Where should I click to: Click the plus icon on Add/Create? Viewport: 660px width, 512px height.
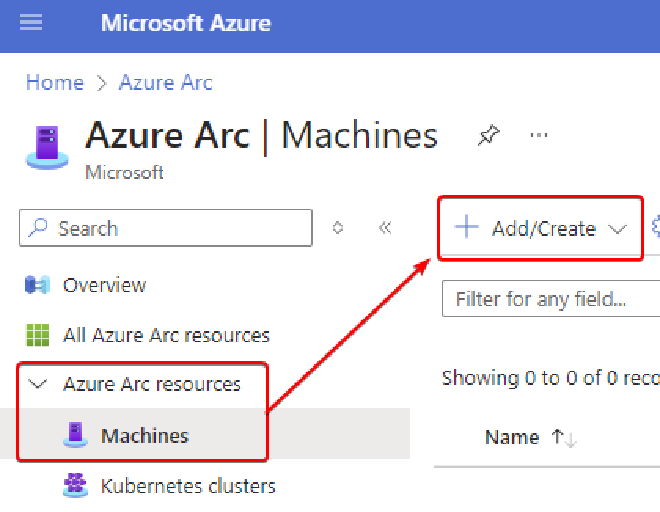click(466, 227)
